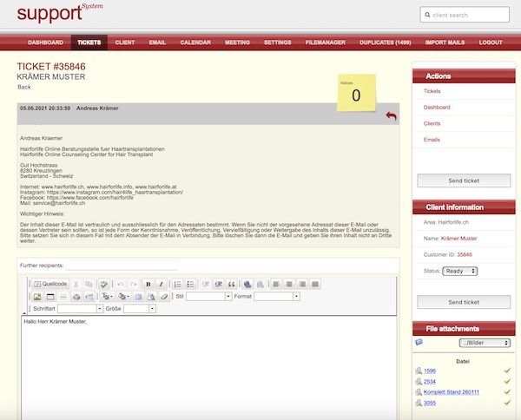The image size is (521, 420).
Task: Open the yellow Notices sticky note
Action: point(357,93)
